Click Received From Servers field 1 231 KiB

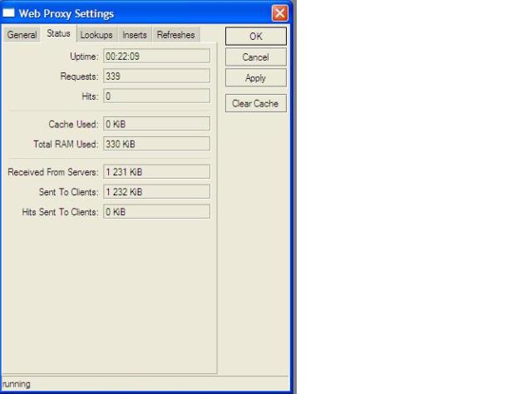point(157,172)
